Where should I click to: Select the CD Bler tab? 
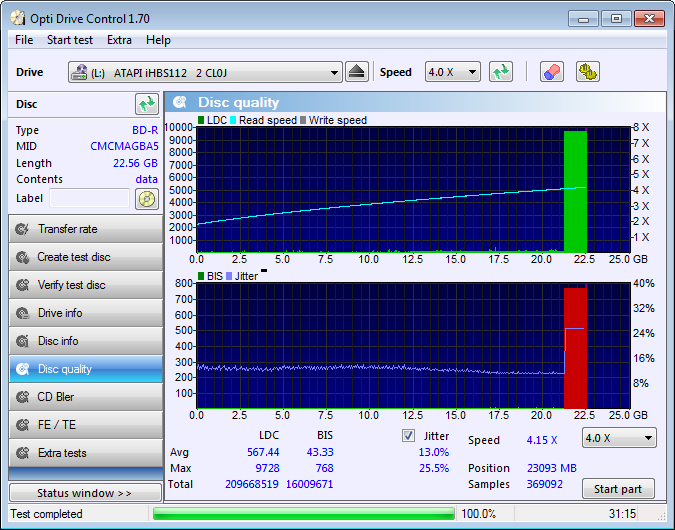(x=86, y=397)
